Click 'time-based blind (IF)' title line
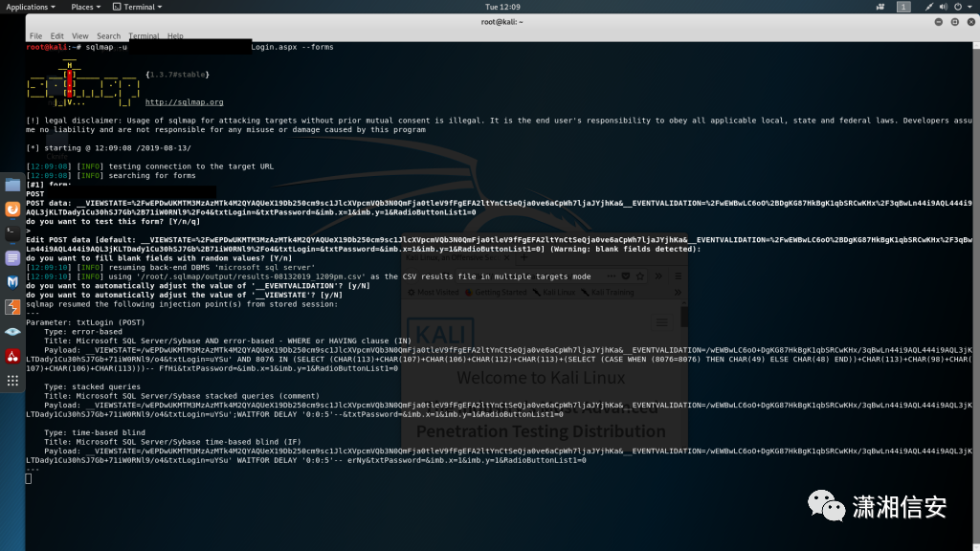The height and width of the screenshot is (551, 980). click(172, 442)
